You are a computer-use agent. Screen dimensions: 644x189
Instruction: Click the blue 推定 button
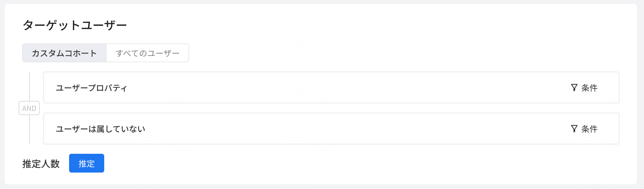click(87, 163)
